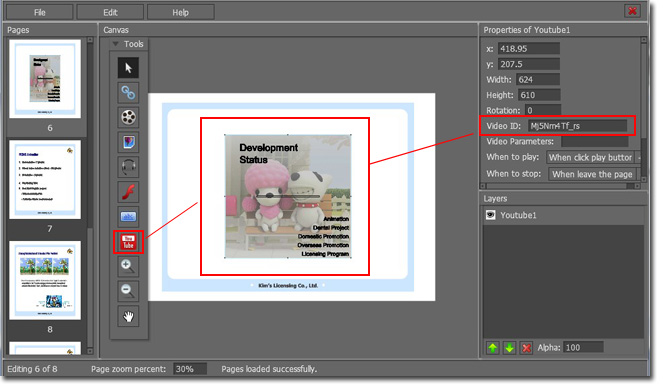The image size is (665, 389).
Task: Click the YouTube tool icon
Action: (129, 242)
